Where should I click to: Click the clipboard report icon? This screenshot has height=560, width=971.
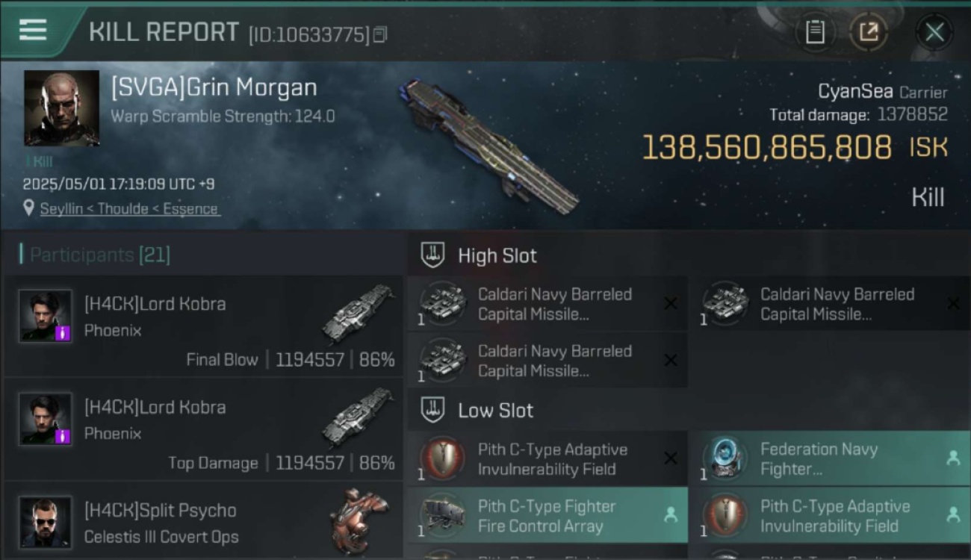pyautogui.click(x=815, y=32)
